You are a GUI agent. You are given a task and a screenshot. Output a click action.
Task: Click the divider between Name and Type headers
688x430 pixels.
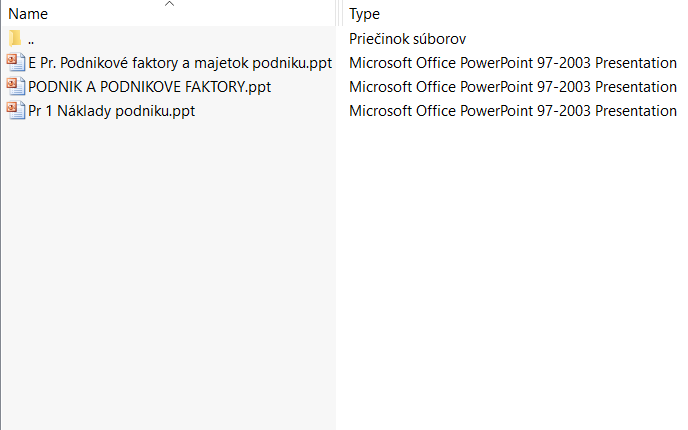(339, 13)
